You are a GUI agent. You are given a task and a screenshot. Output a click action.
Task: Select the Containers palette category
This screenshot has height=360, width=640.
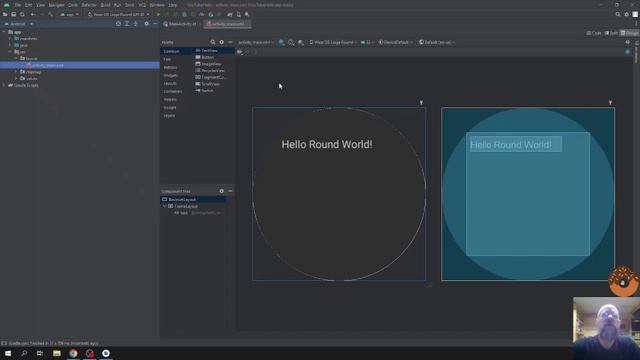[x=173, y=91]
